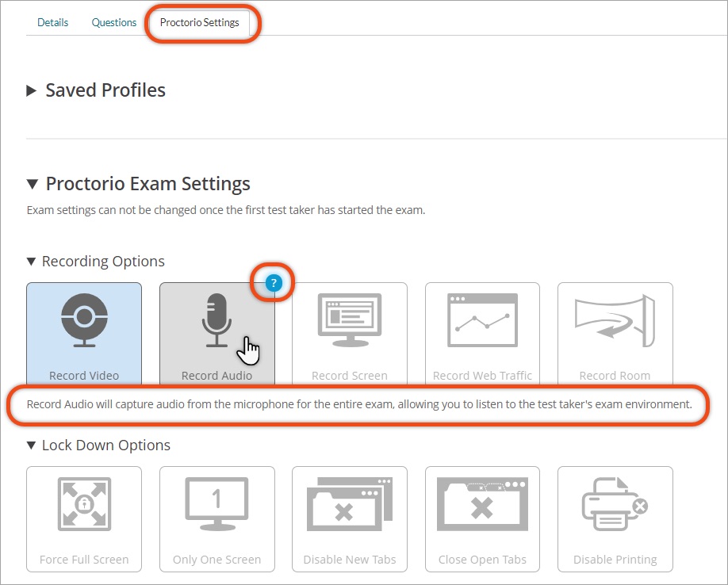This screenshot has width=728, height=585.
Task: Select the Proctorio Settings tab
Action: pos(200,22)
